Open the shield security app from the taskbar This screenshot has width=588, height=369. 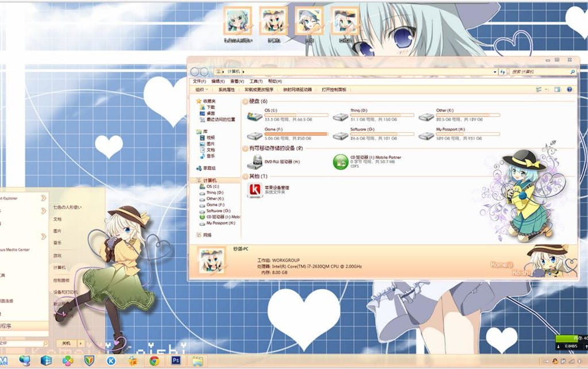[x=89, y=361]
